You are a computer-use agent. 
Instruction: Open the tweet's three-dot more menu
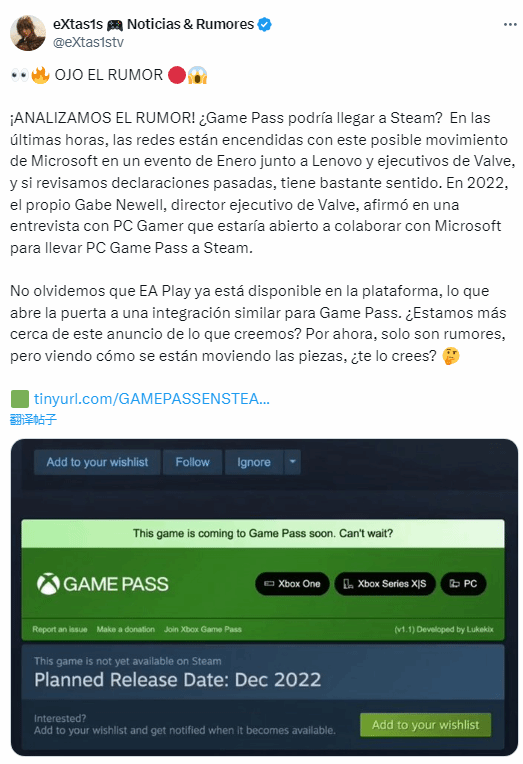(x=510, y=24)
